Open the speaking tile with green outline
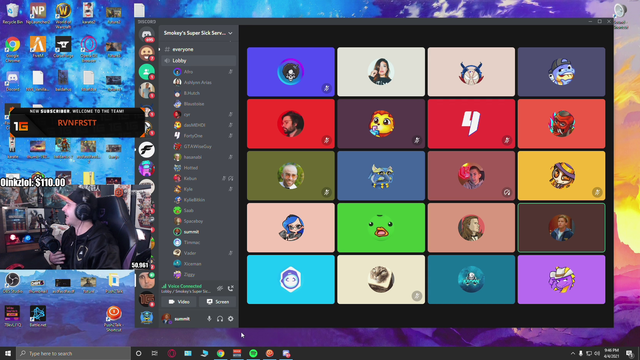Image resolution: width=640 pixels, height=360 pixels. coord(561,227)
